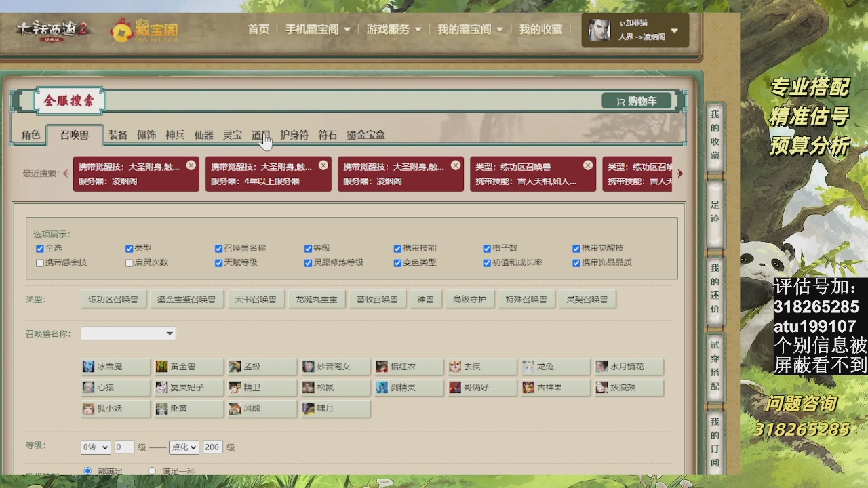Select the 松鼠 summon pet
This screenshot has width=868, height=488.
336,388
